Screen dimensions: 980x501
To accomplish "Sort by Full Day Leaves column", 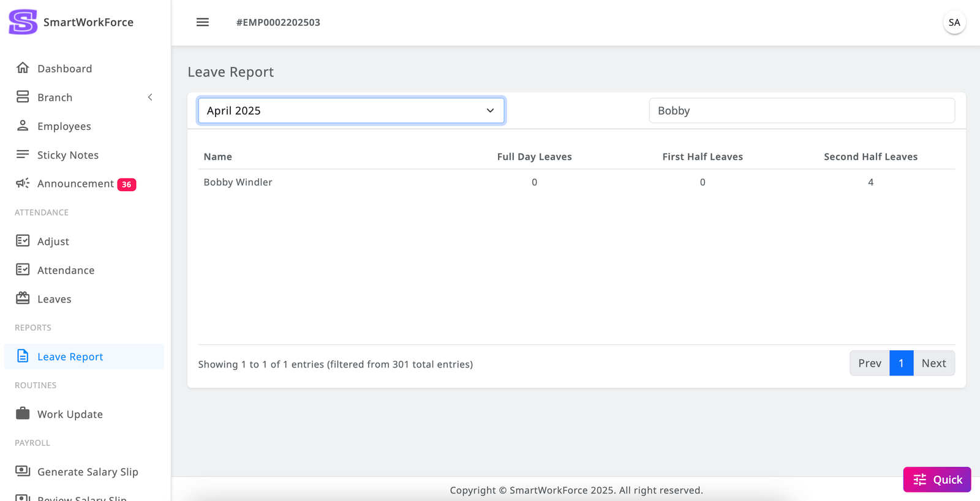I will [534, 157].
